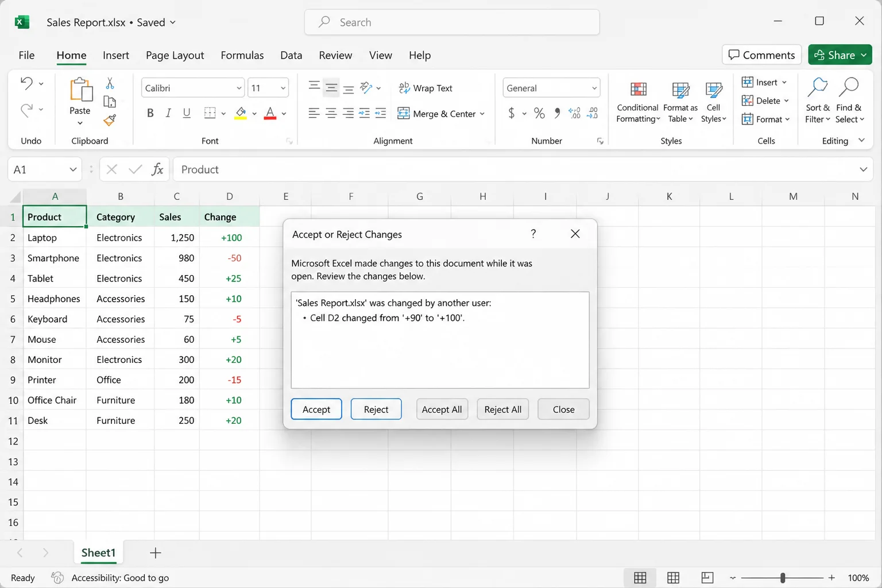Click the Cut scissors icon
Image resolution: width=882 pixels, height=588 pixels.
point(110,84)
